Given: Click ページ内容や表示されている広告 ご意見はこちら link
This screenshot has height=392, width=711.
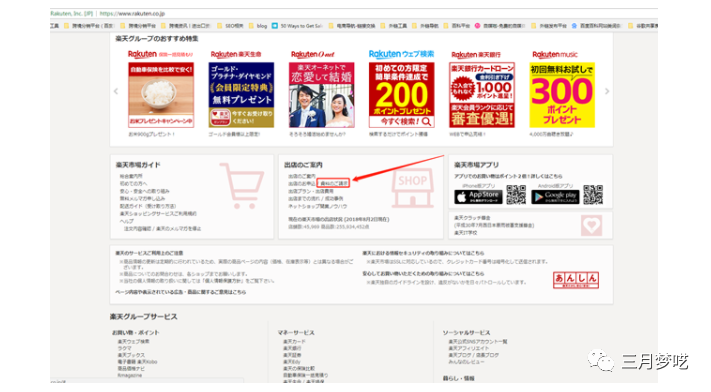Looking at the screenshot, I should click(181, 292).
